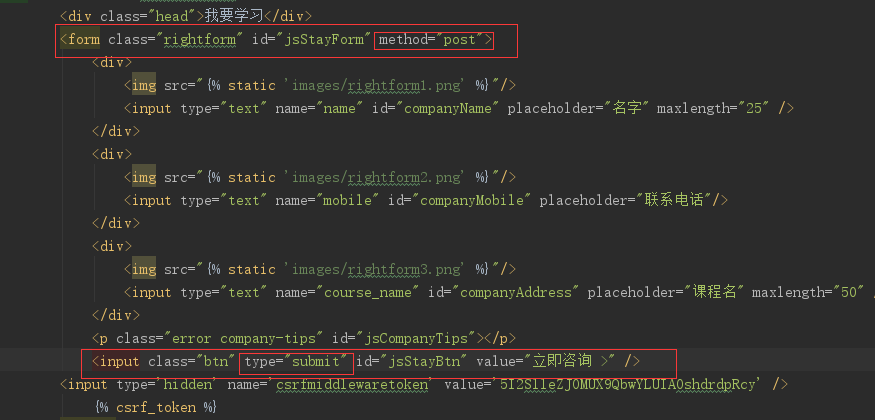Click the "companyName" id value
The width and height of the screenshot is (875, 420).
tap(448, 108)
